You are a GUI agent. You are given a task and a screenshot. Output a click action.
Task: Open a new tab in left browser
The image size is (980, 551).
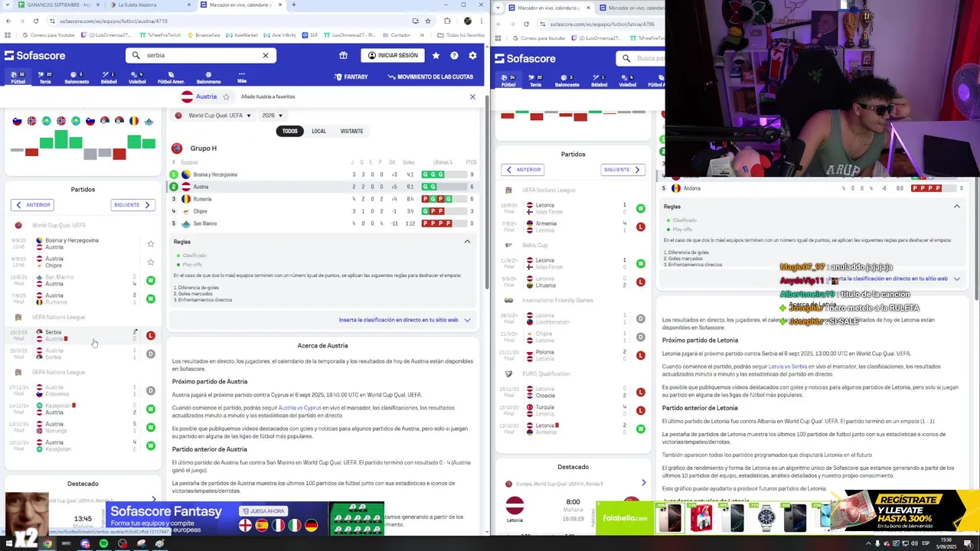294,5
